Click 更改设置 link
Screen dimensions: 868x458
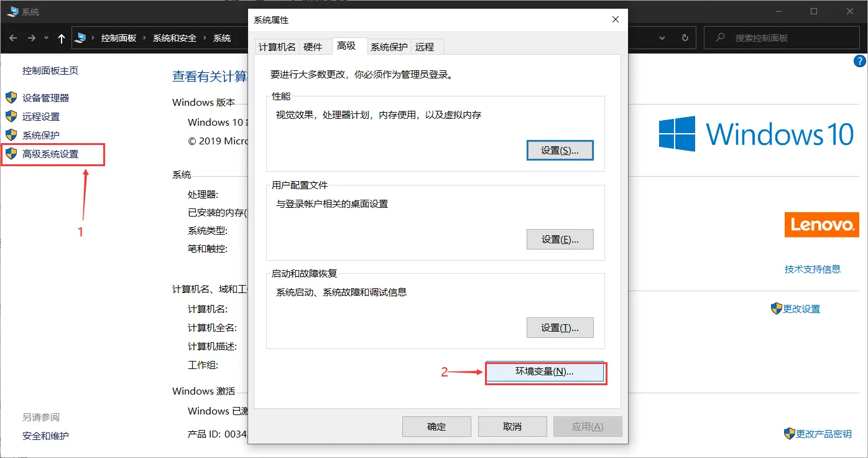coord(801,309)
